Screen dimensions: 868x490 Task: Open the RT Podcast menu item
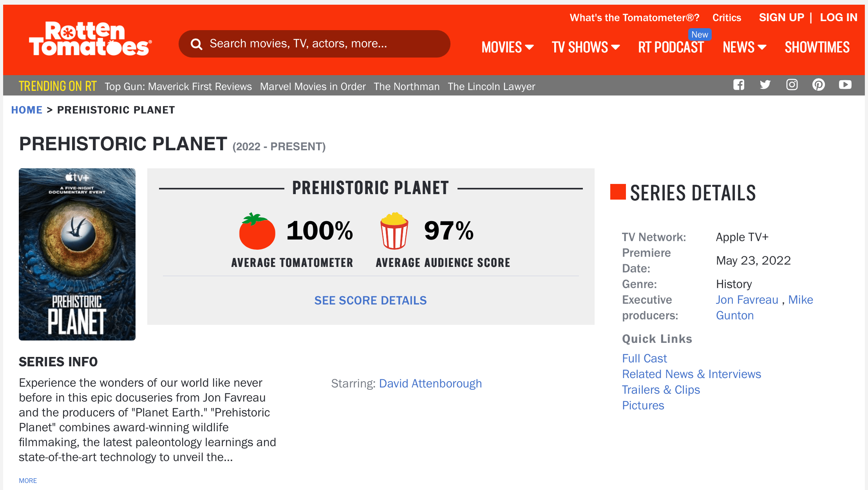click(x=671, y=47)
